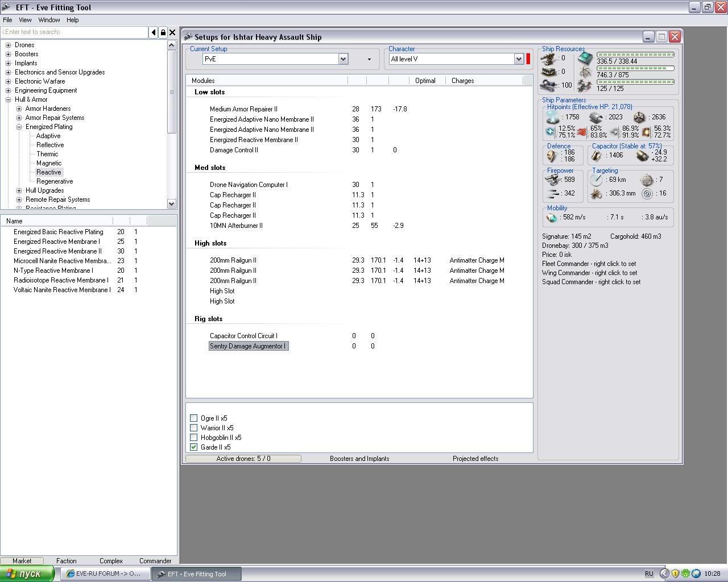728x582 pixels.
Task: Click the shield hitpoints icon next to 1758
Action: (x=552, y=117)
